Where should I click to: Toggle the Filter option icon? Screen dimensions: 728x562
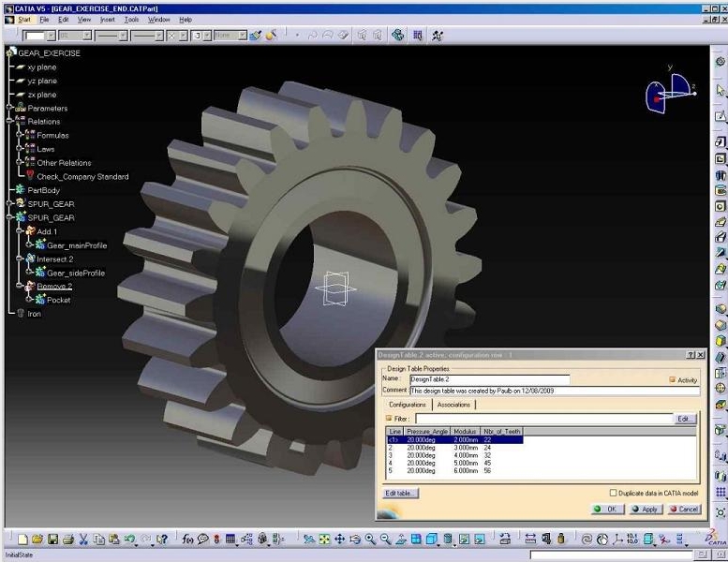pyautogui.click(x=390, y=419)
